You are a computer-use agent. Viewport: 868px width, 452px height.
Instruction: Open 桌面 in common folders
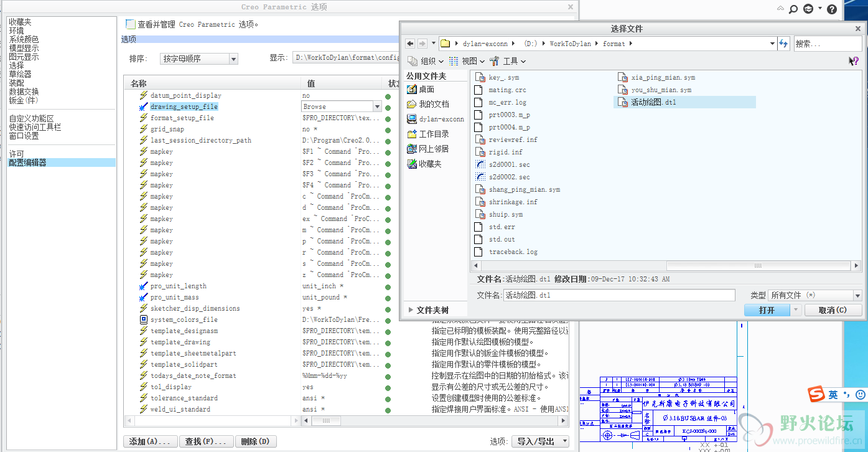421,89
